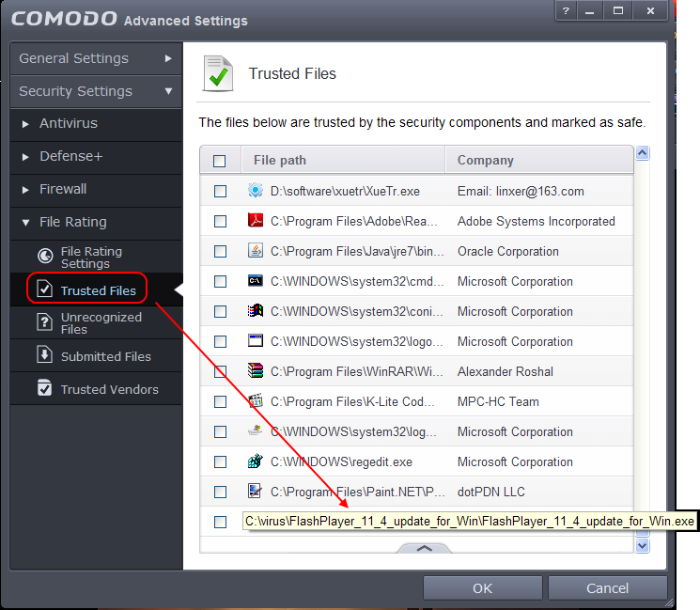Select the MPC-HC Team company cell
This screenshot has height=610, width=700.
498,401
